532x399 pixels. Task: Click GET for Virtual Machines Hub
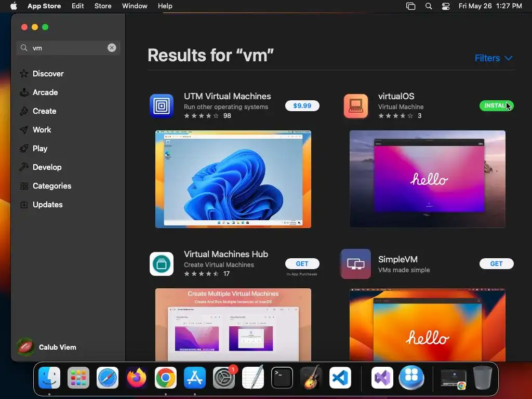tap(302, 263)
